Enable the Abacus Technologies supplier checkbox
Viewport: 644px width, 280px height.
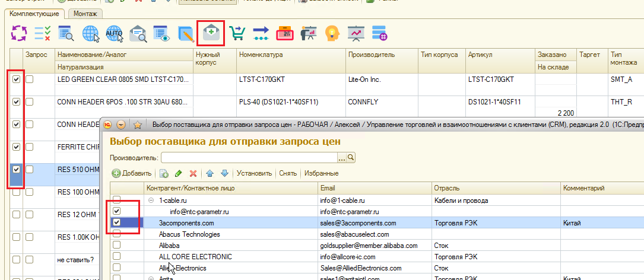pyautogui.click(x=117, y=234)
